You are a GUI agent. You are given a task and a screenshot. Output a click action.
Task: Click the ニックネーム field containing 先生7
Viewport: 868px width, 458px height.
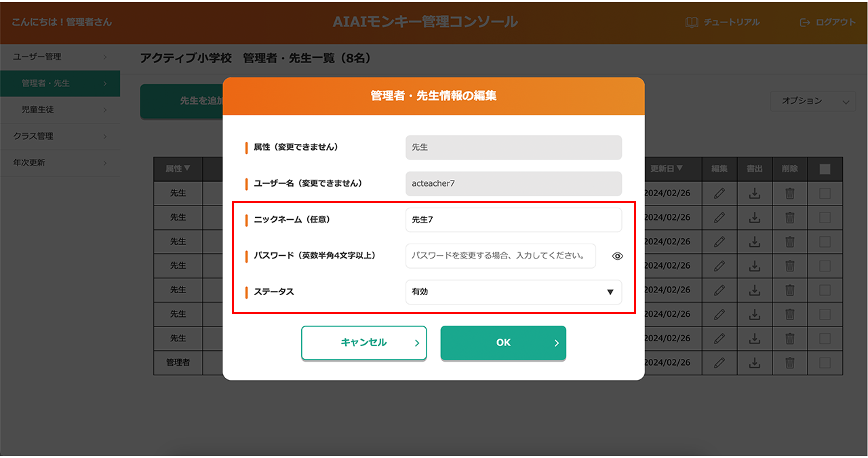tap(513, 220)
